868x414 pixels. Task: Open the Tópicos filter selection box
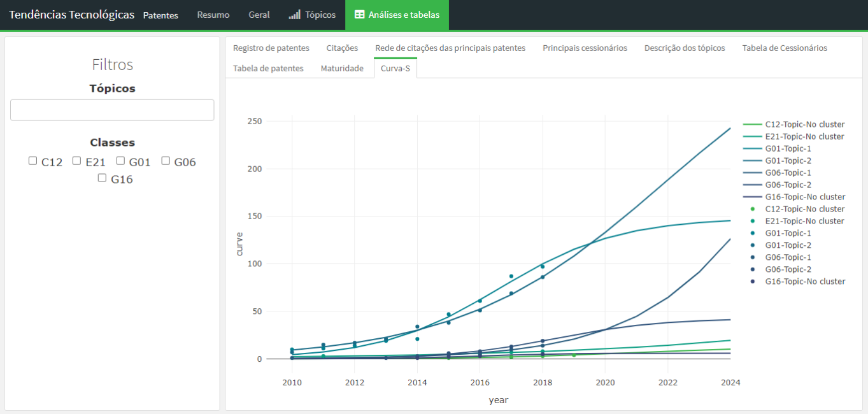112,110
